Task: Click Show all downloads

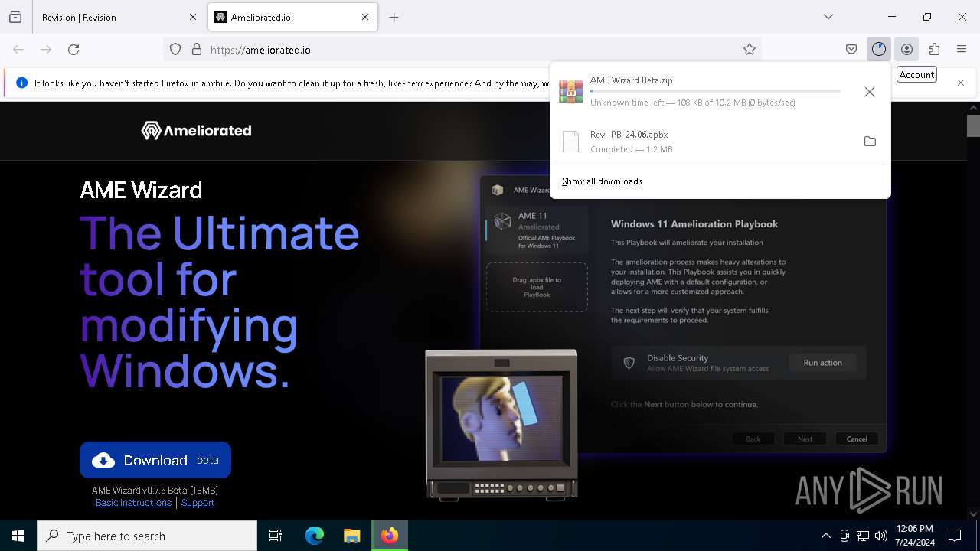Action: click(602, 181)
